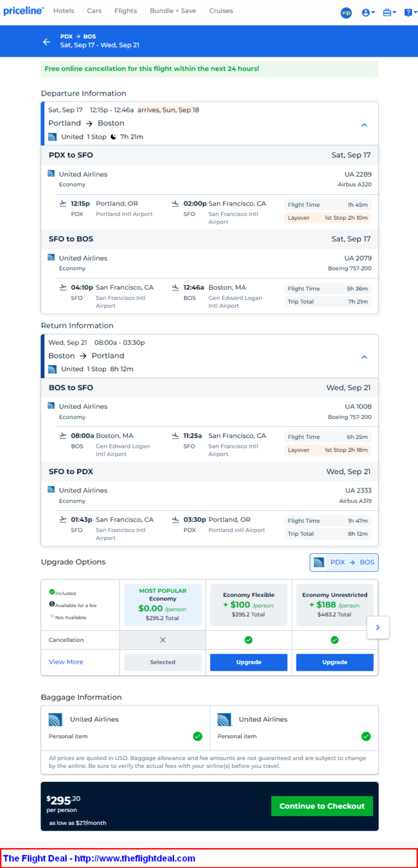Click the overnight moon icon near 7h 21m
This screenshot has width=418, height=868.
tap(114, 137)
